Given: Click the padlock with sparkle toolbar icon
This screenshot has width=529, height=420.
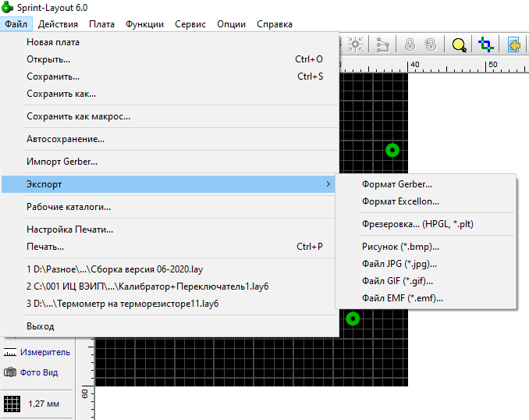Looking at the screenshot, I should (x=431, y=44).
